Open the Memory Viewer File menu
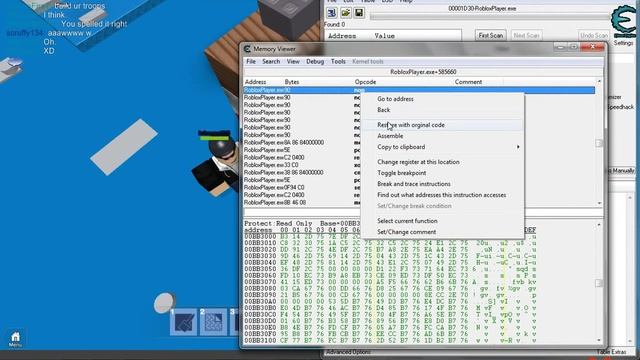The height and width of the screenshot is (360, 640). [251, 62]
